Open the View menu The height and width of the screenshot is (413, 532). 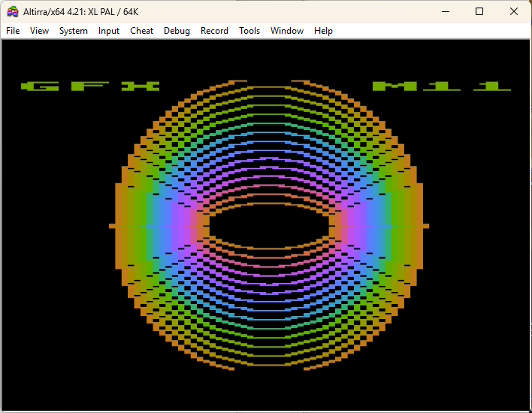tap(39, 31)
